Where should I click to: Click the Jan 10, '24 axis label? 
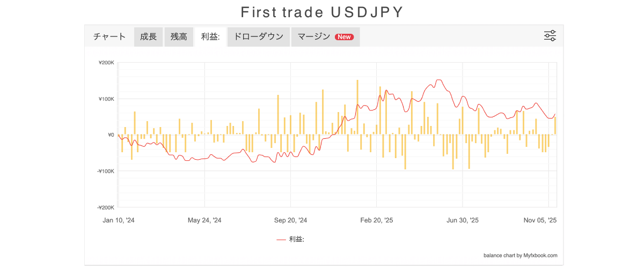click(119, 220)
